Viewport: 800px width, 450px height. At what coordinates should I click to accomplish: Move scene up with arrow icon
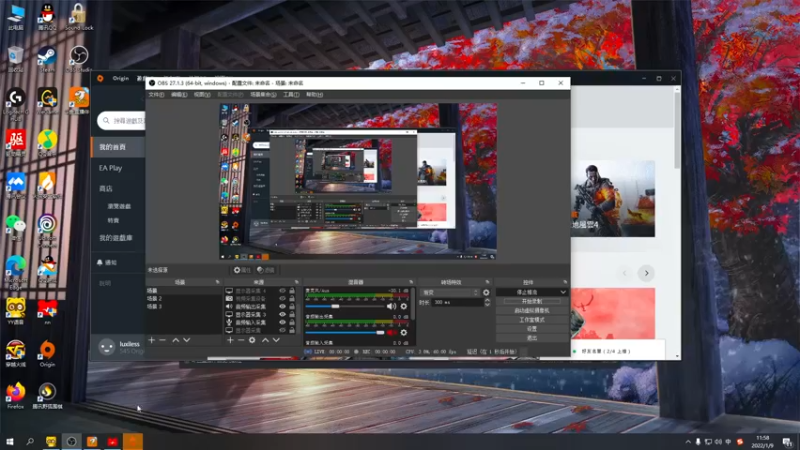[x=176, y=340]
